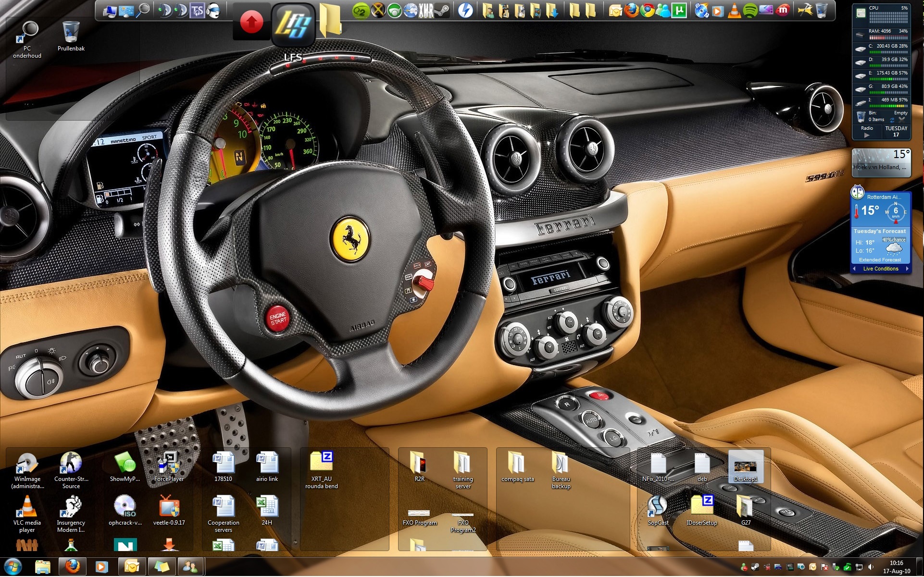Open the Counter-Strike Source desktop shortcut

71,464
